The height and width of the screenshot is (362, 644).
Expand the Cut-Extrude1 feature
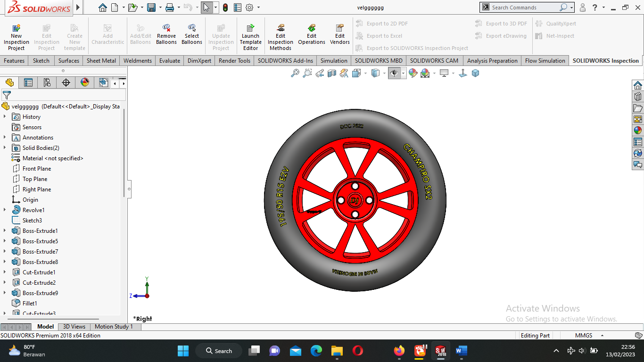[5, 272]
